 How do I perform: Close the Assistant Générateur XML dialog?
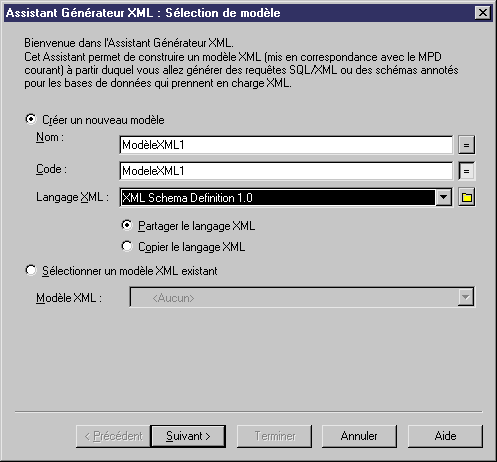pyautogui.click(x=483, y=13)
